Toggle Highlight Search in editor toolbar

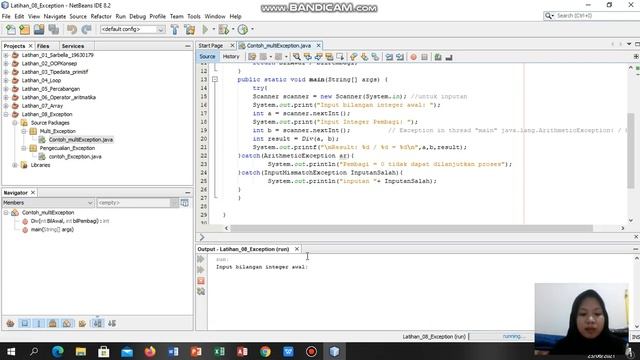click(x=329, y=57)
